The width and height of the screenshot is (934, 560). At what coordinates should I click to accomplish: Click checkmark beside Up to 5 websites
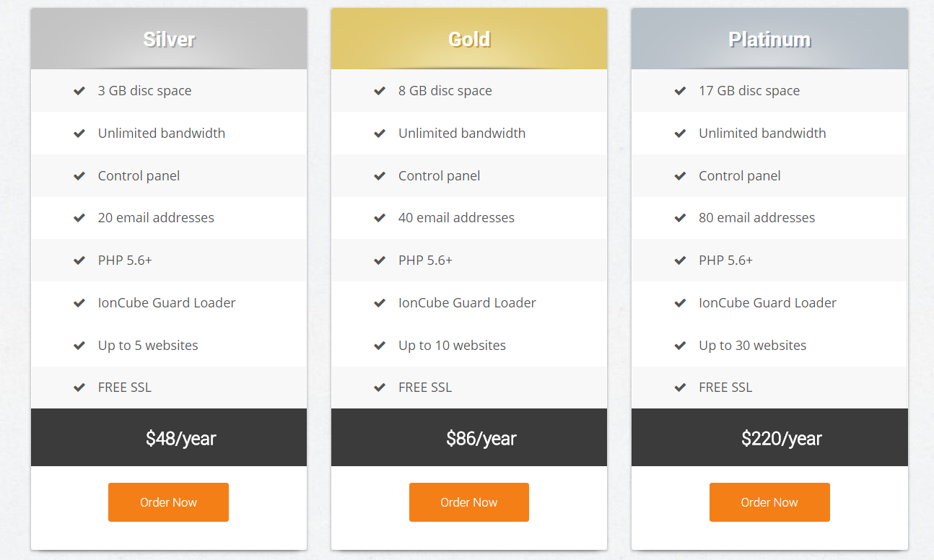tap(79, 346)
